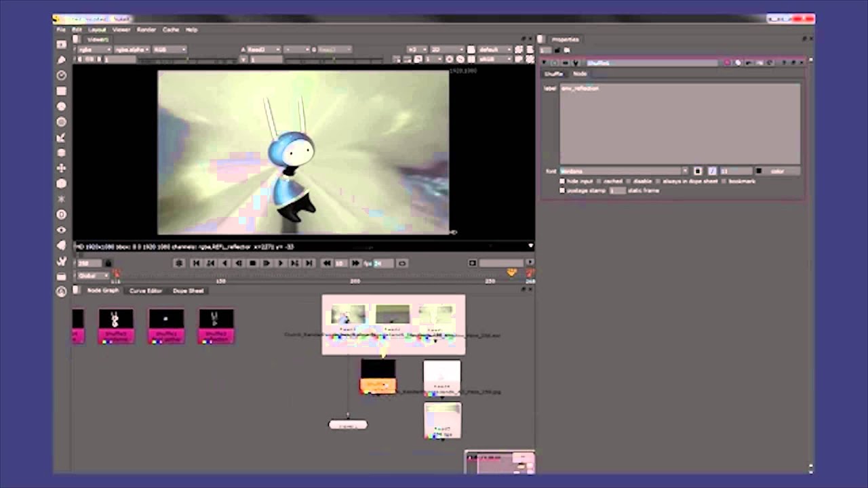868x488 pixels.
Task: Step back one frame
Action: pyautogui.click(x=239, y=263)
